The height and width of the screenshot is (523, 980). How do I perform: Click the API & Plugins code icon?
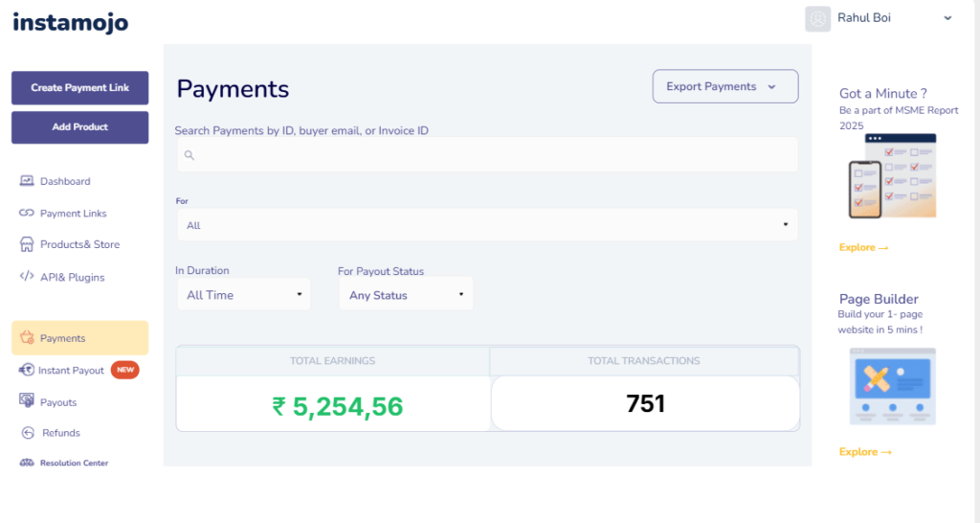(26, 276)
